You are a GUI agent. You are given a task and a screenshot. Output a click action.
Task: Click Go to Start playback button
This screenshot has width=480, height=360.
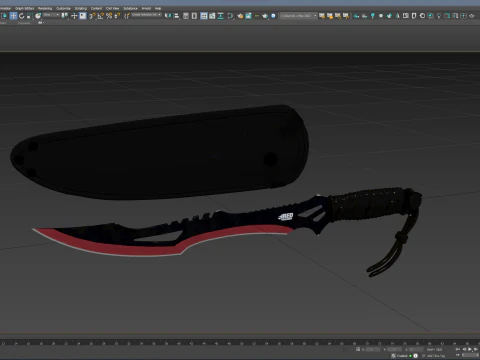tap(458, 349)
